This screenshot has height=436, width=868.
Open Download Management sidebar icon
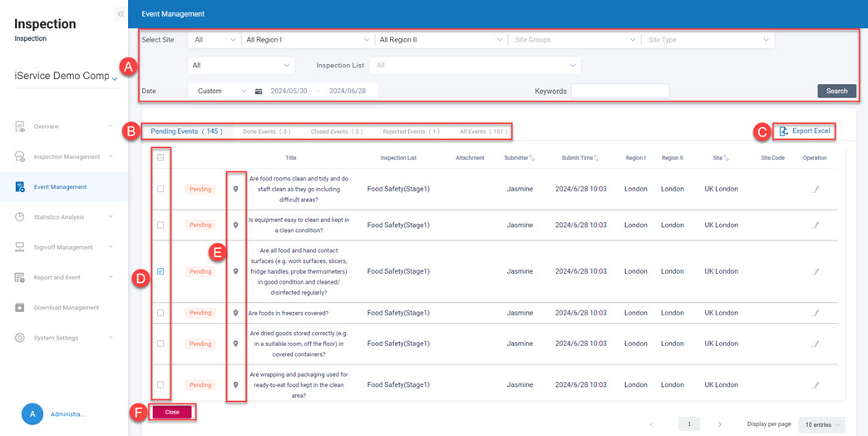pyautogui.click(x=20, y=308)
